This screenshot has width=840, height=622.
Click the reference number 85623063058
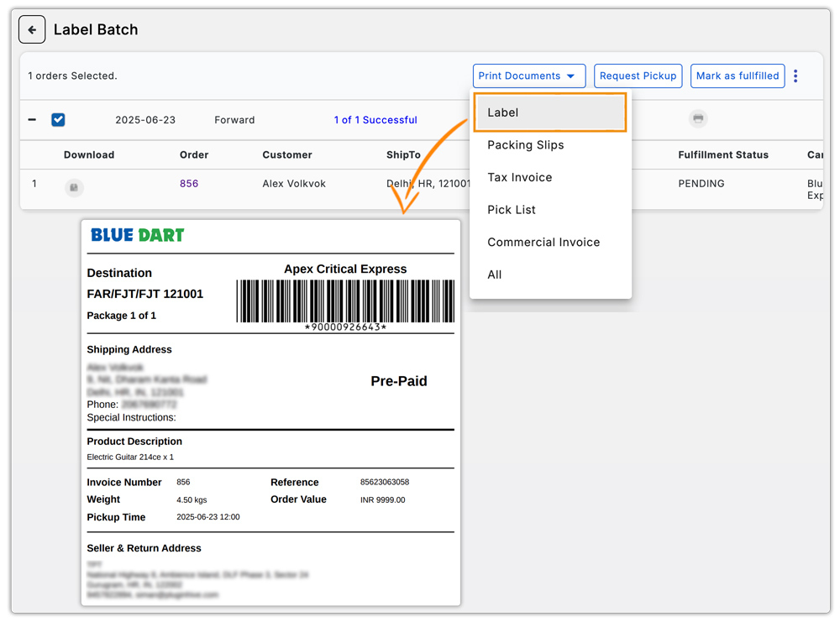tap(385, 483)
